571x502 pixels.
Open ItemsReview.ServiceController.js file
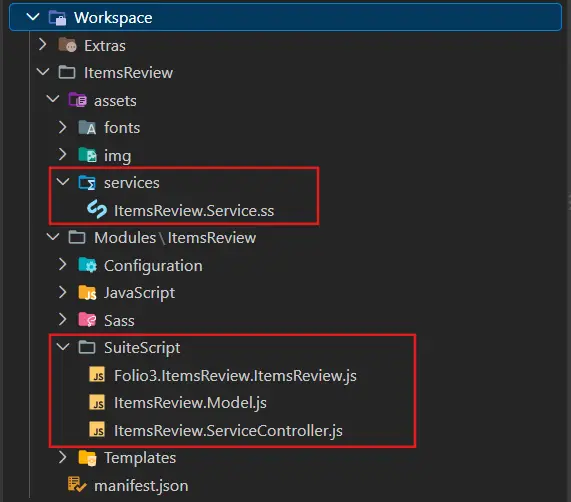point(228,431)
